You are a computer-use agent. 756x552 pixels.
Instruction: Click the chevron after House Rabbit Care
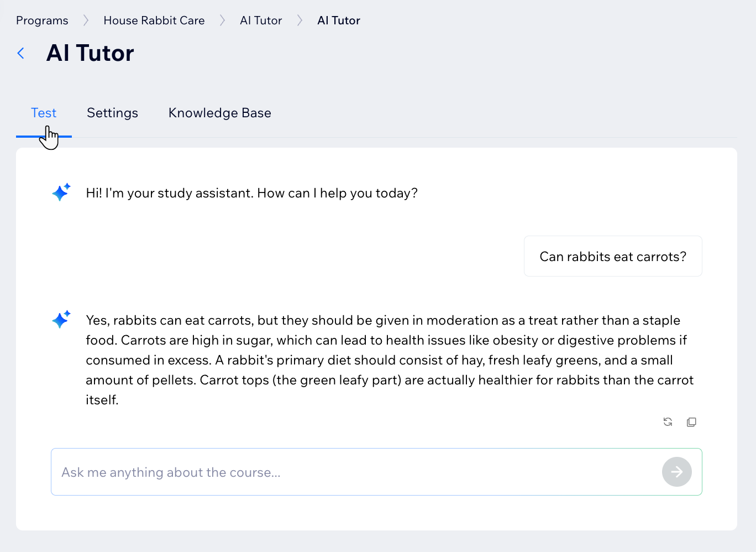pyautogui.click(x=222, y=20)
